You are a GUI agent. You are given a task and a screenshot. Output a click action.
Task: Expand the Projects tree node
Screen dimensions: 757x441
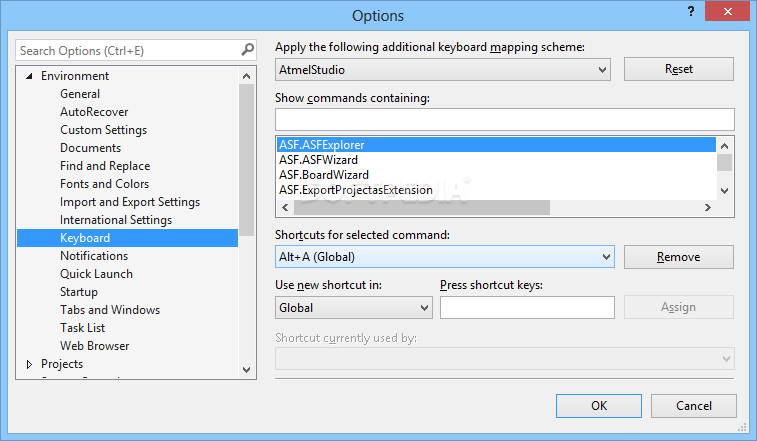(x=29, y=364)
